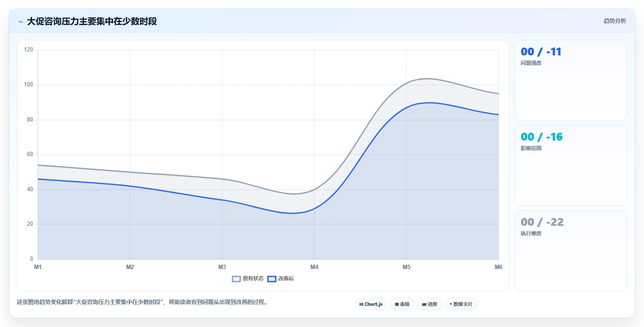The image size is (644, 327).
Task: Select the Chart.js tag
Action: tap(371, 304)
